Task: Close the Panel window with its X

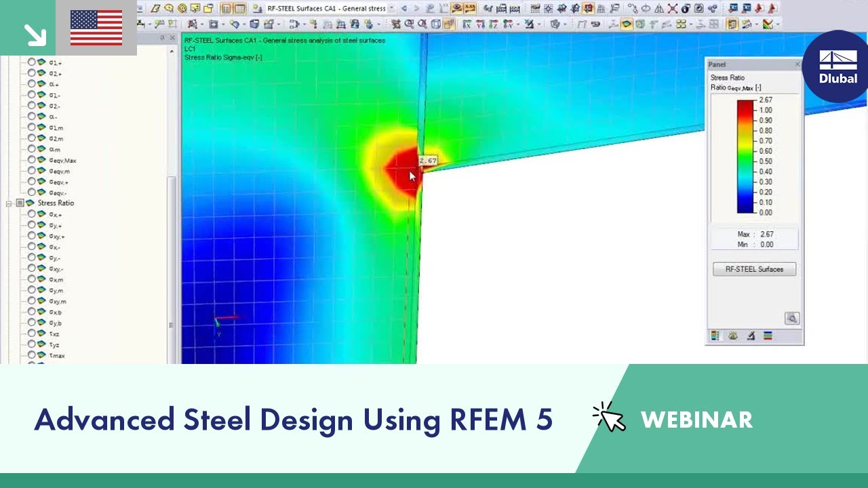Action: click(797, 64)
